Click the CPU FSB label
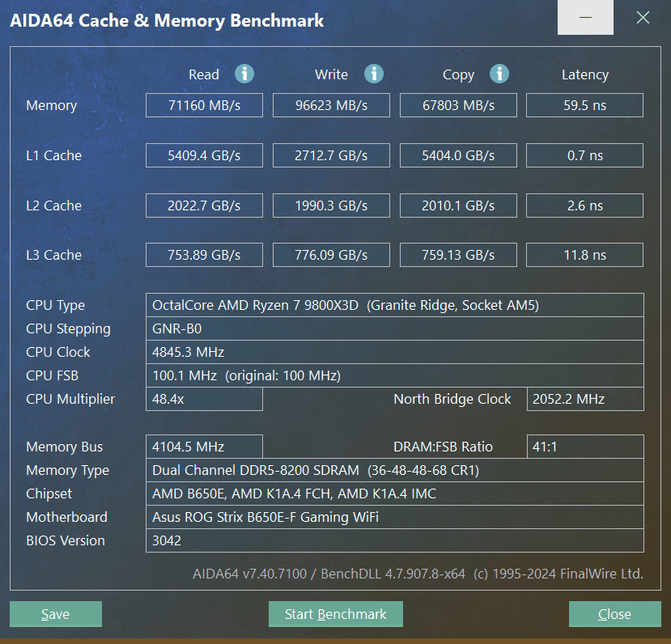Screen dimensions: 671x644 53,375
